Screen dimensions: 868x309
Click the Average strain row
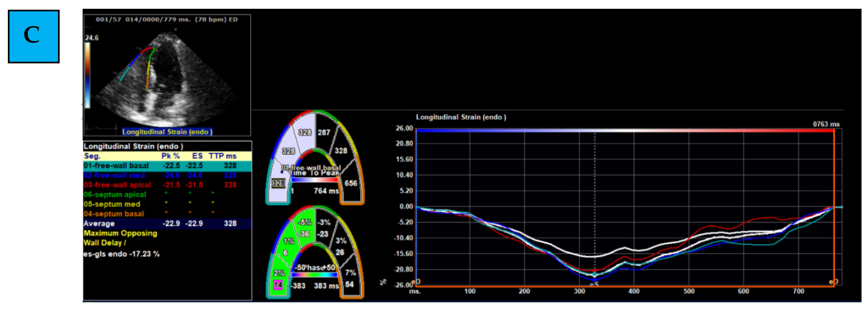click(x=99, y=223)
